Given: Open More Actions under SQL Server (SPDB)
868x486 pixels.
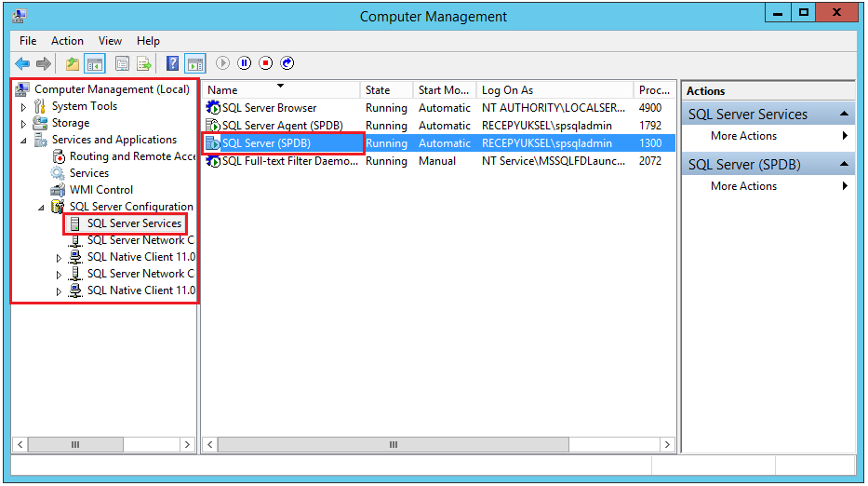Looking at the screenshot, I should [x=768, y=186].
